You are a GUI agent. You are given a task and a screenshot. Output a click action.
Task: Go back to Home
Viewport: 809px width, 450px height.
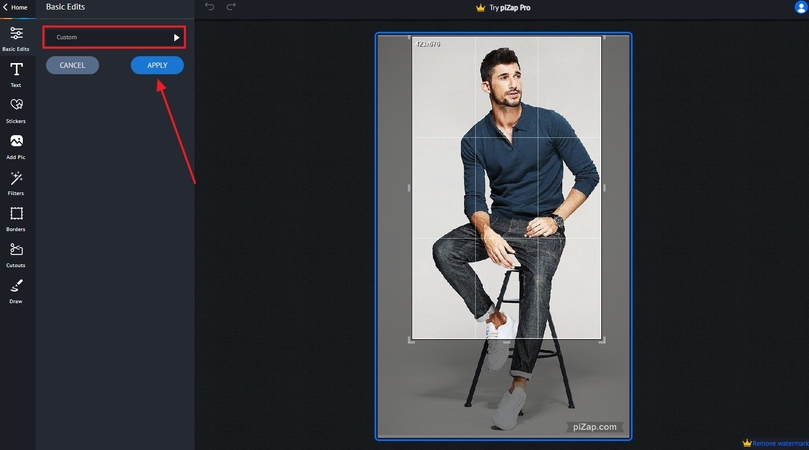click(15, 7)
